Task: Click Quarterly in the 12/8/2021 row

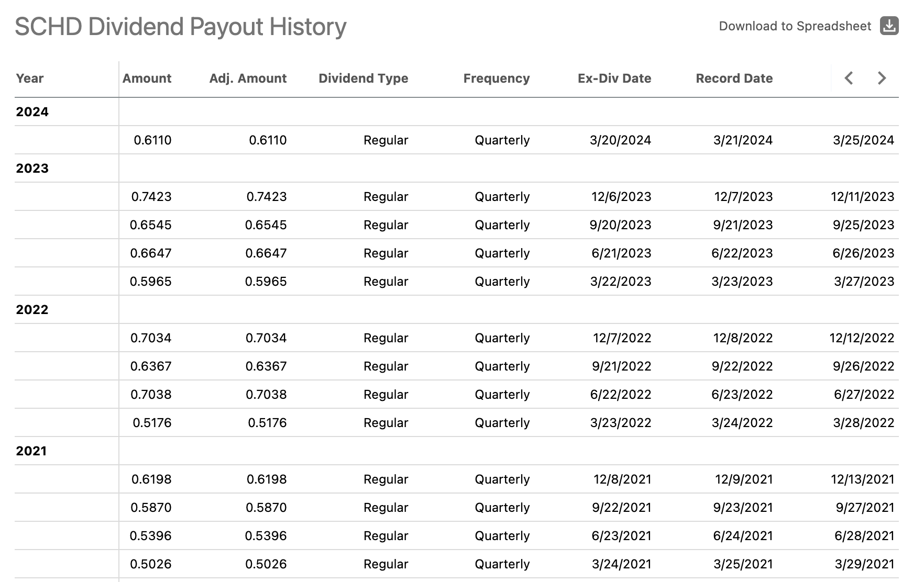Action: (502, 479)
